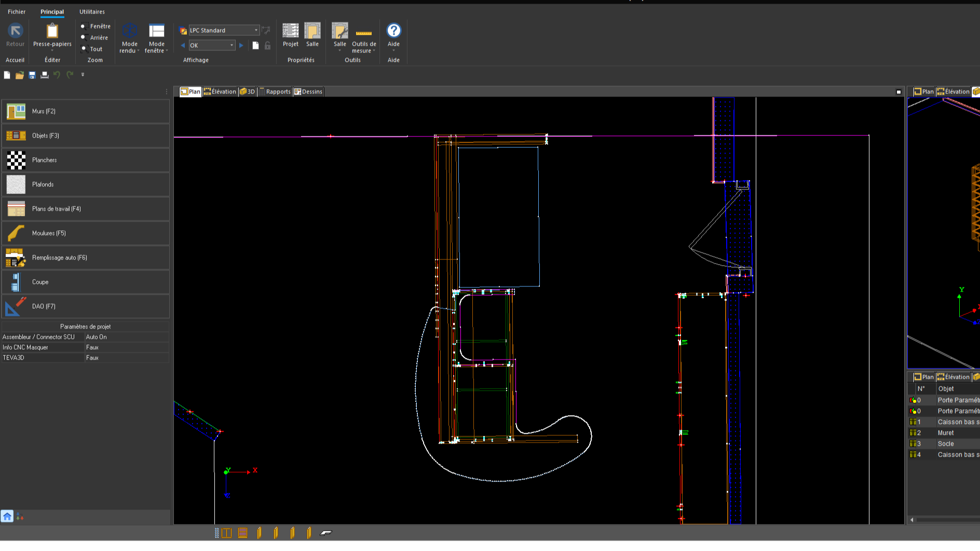
Task: Select the Arrière zoom option
Action: [95, 38]
